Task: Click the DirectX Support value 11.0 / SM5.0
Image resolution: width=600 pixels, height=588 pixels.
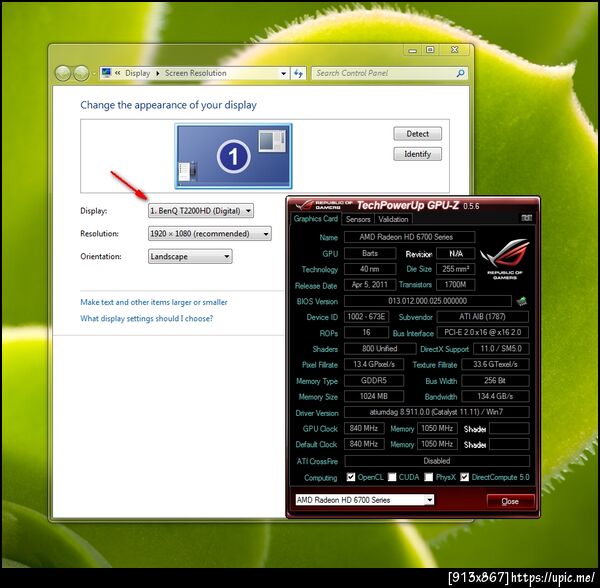Action: click(501, 349)
